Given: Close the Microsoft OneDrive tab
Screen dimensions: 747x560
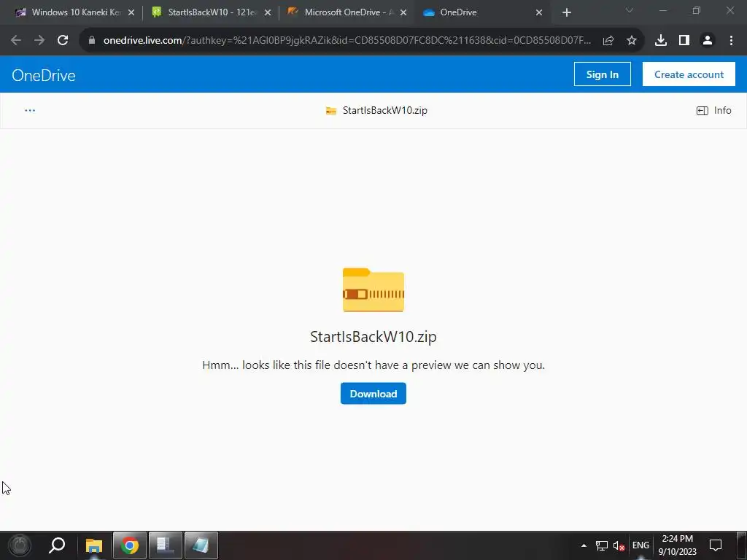Looking at the screenshot, I should tap(403, 13).
